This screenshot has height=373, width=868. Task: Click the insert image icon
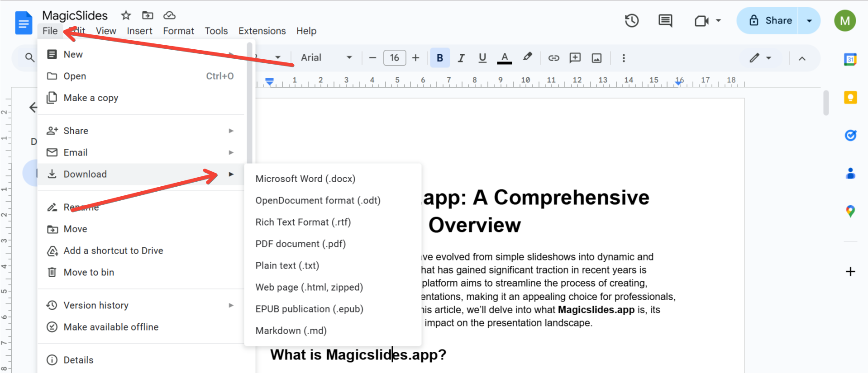(x=596, y=58)
